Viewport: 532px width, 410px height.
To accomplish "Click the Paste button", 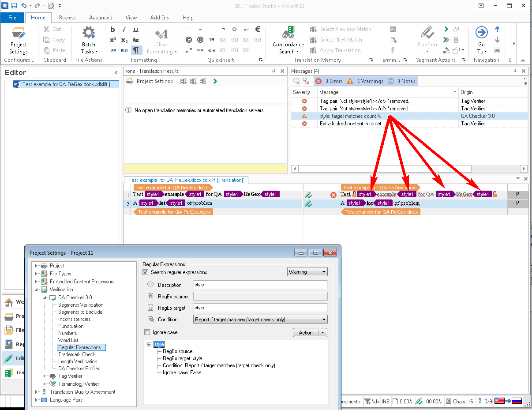I will click(x=54, y=50).
